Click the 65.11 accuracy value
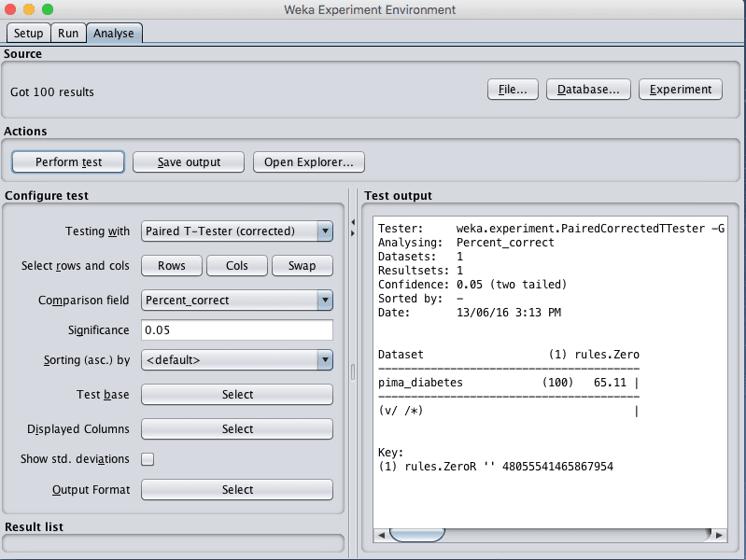Screen dimensions: 746x560 pos(610,383)
